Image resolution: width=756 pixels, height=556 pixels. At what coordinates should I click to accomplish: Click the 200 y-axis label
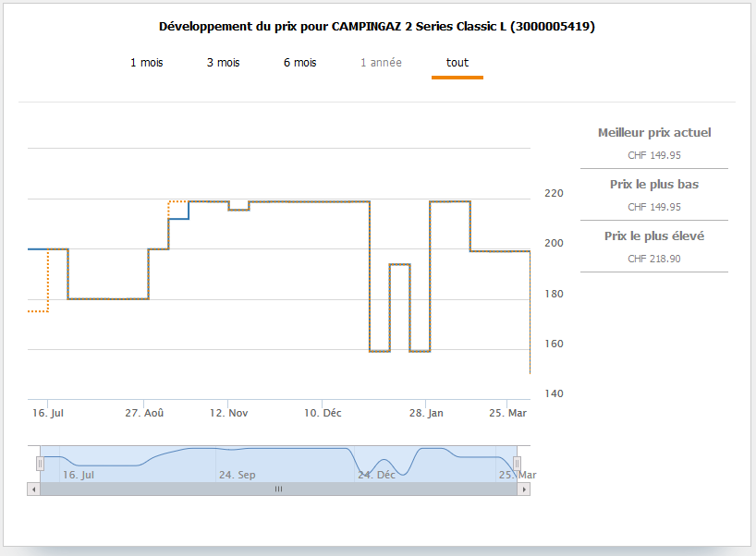point(554,243)
